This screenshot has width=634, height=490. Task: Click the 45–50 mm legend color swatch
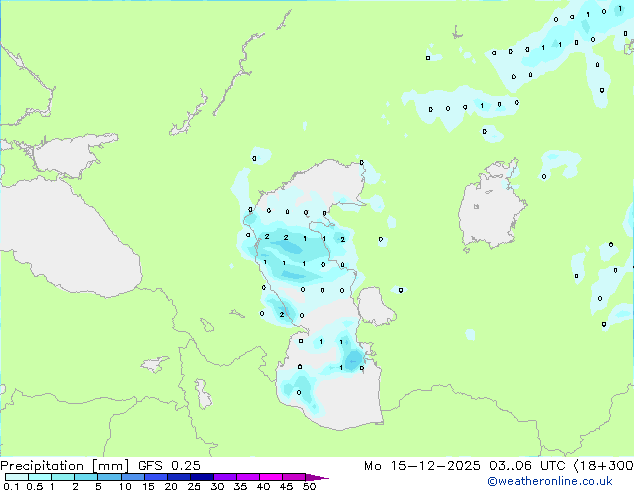pyautogui.click(x=294, y=477)
